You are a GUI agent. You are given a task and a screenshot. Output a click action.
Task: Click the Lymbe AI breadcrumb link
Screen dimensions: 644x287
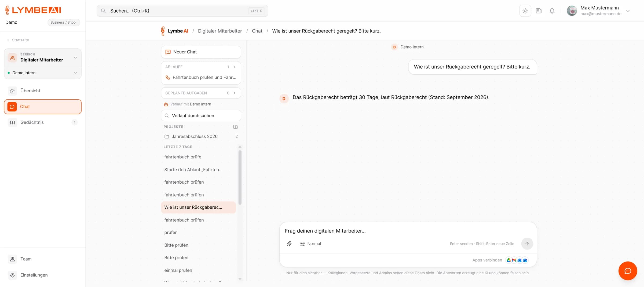point(174,31)
